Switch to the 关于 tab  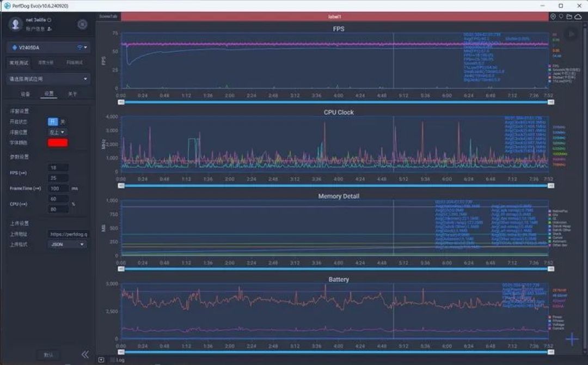click(73, 94)
